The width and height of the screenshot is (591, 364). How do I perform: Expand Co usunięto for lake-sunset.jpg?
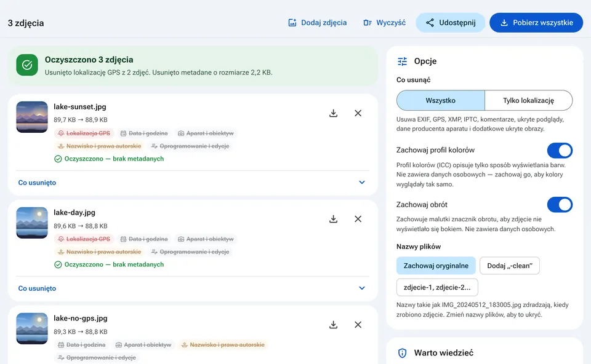[193, 183]
